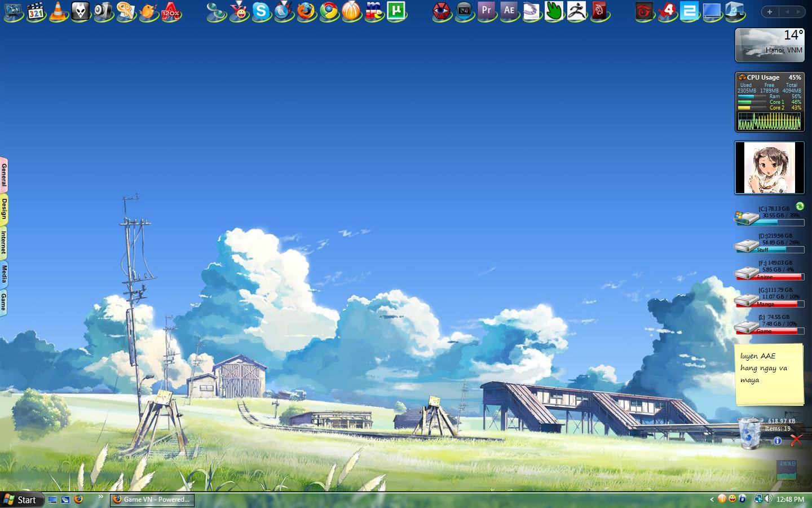Image resolution: width=812 pixels, height=508 pixels.
Task: Switch to the Design side tab
Action: pos(3,209)
